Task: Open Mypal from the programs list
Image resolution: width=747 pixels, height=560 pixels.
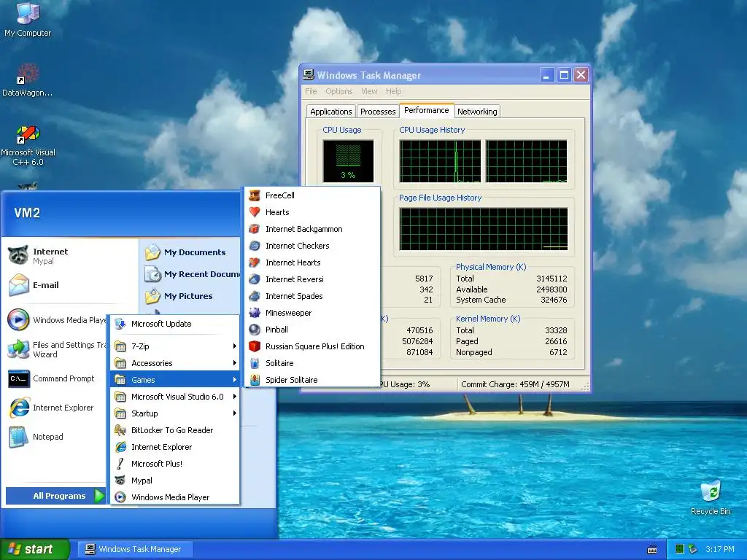Action: [175, 481]
